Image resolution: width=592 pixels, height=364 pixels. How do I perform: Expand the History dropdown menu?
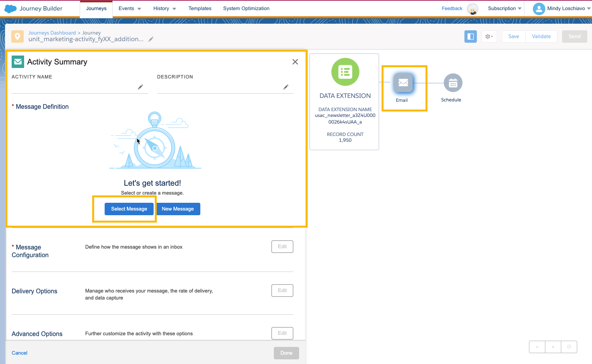(x=165, y=9)
